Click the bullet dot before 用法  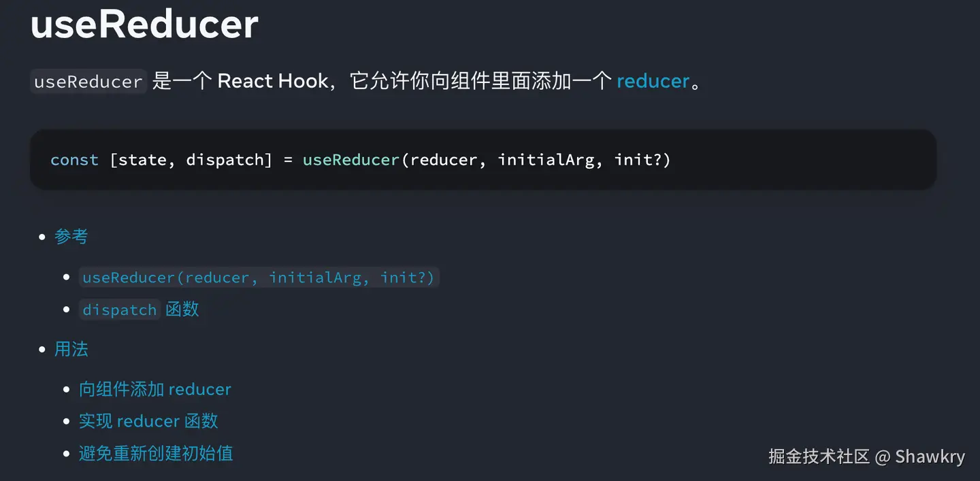(x=42, y=350)
